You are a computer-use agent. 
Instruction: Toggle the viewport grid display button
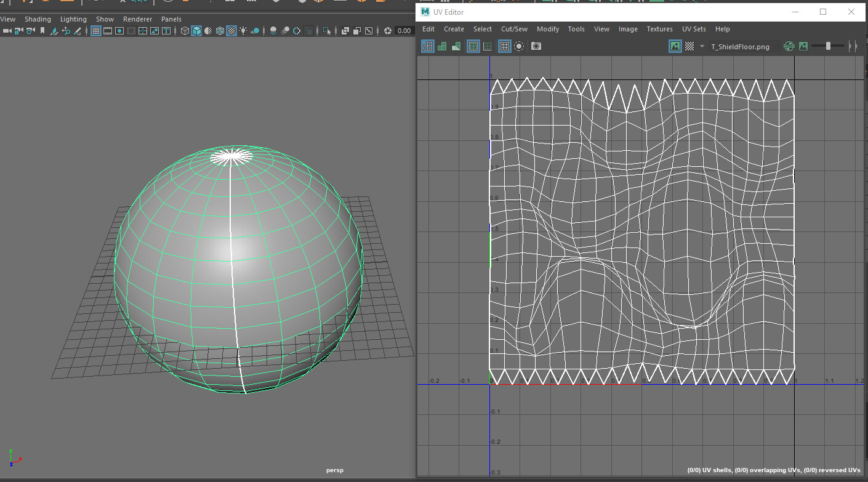pyautogui.click(x=96, y=31)
